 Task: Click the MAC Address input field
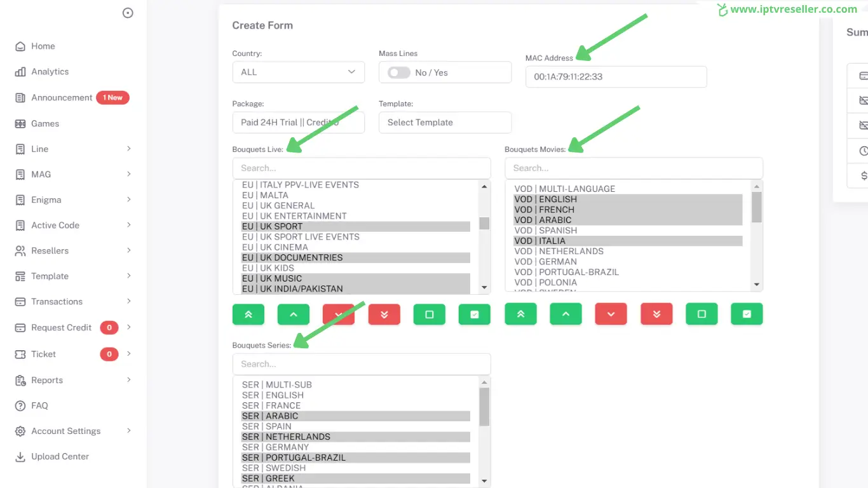tap(616, 77)
